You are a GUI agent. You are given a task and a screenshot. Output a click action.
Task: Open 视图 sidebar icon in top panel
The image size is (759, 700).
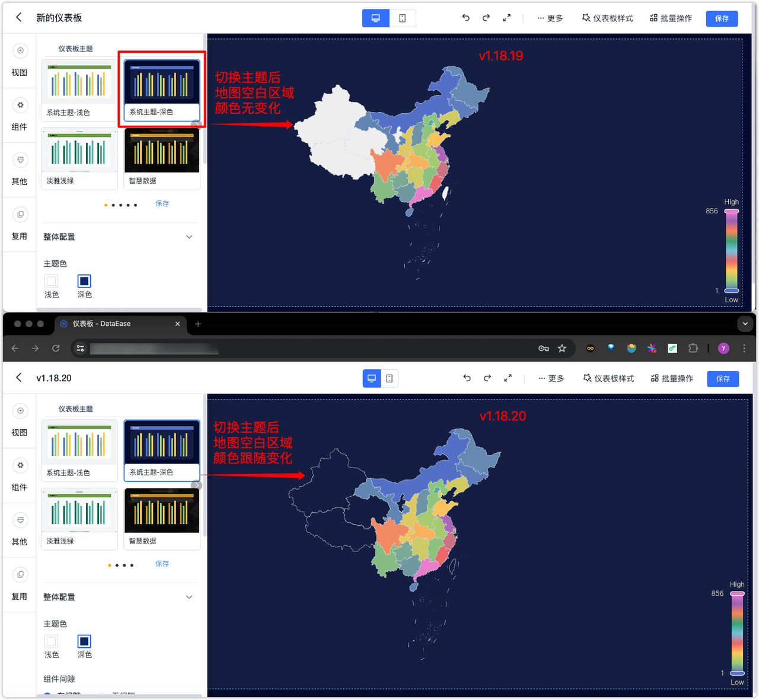[x=20, y=51]
